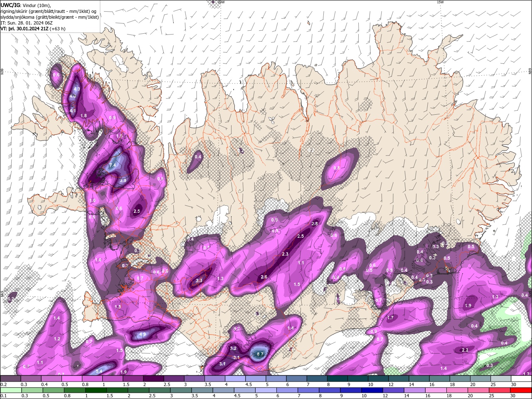Click the 2.6 precipitation value label
Screen dimensions: 532x399
[x=264, y=277]
